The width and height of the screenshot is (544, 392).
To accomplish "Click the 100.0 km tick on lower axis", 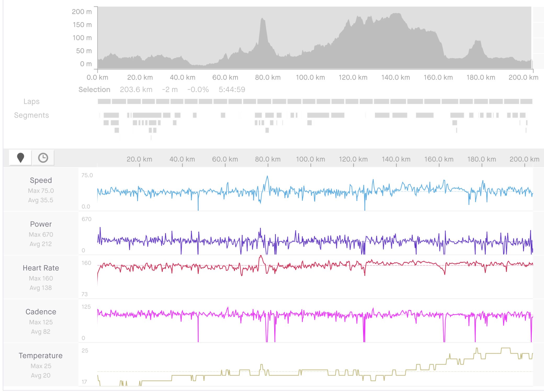I will pyautogui.click(x=311, y=160).
